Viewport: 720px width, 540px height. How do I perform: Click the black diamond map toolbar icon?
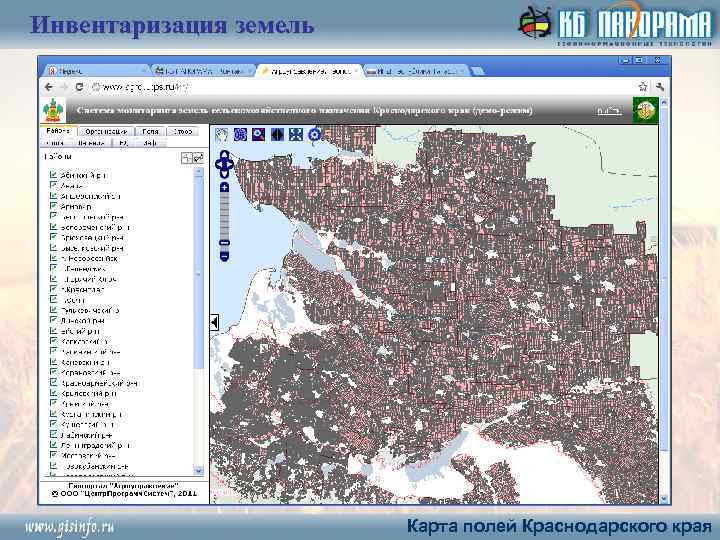[277, 135]
